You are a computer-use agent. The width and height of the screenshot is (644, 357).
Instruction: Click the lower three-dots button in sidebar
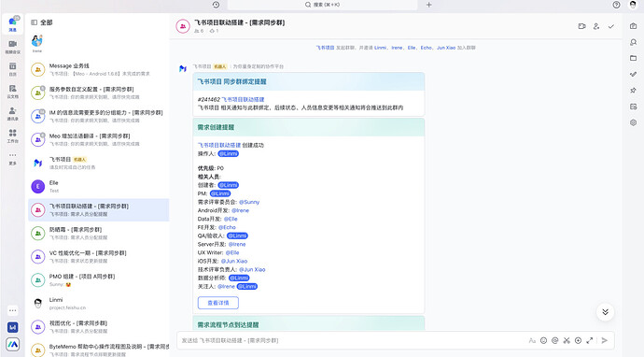coord(13,310)
